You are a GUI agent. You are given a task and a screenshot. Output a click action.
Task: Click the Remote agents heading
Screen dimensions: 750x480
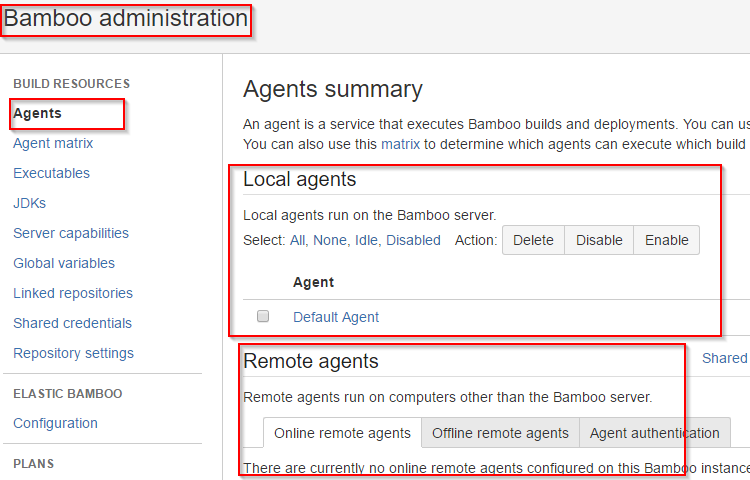point(311,361)
